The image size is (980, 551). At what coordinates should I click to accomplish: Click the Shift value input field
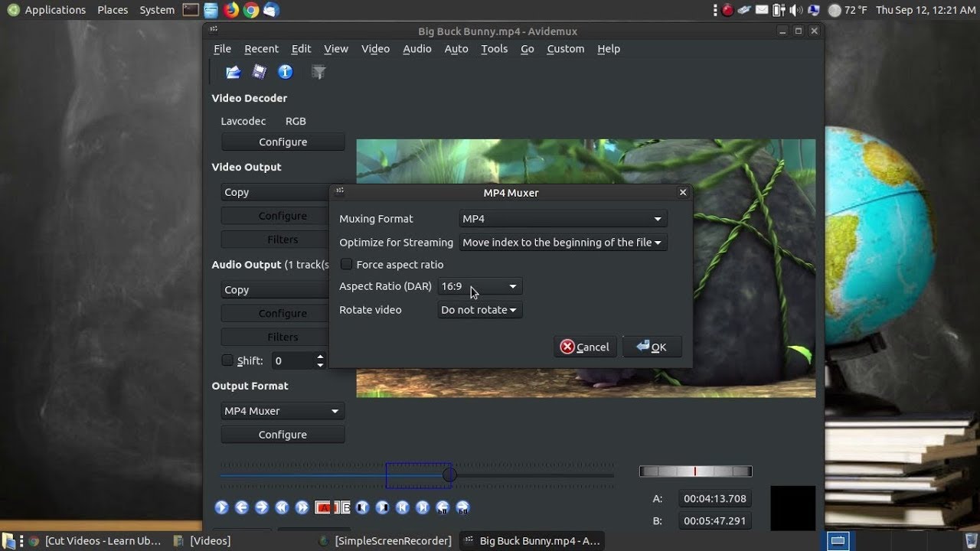click(x=293, y=360)
